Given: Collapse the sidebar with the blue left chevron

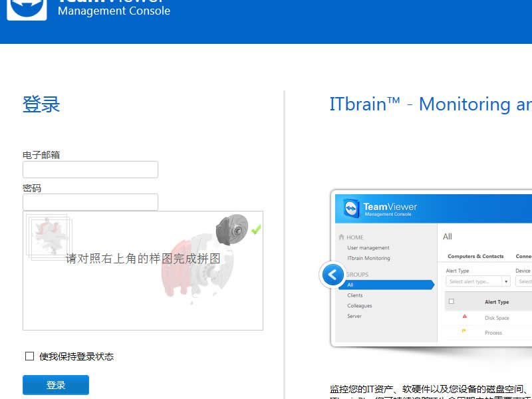Looking at the screenshot, I should click(x=332, y=275).
